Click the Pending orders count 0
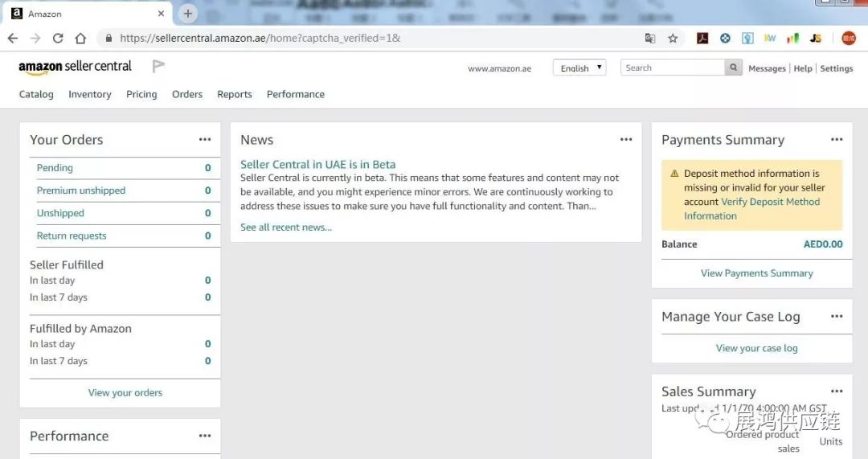The width and height of the screenshot is (868, 459). click(208, 168)
